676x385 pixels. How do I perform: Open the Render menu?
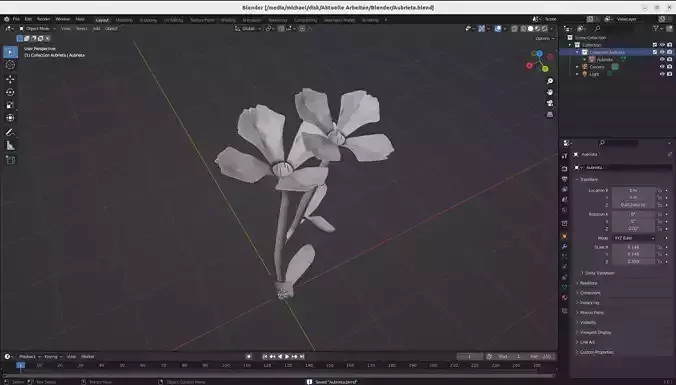coord(44,19)
